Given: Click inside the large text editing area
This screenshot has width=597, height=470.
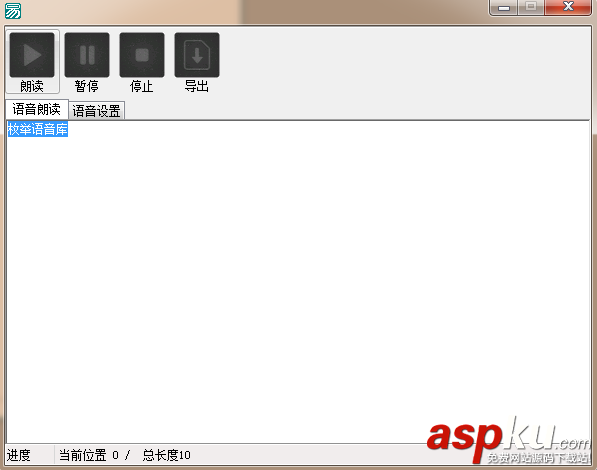Looking at the screenshot, I should pos(298,282).
